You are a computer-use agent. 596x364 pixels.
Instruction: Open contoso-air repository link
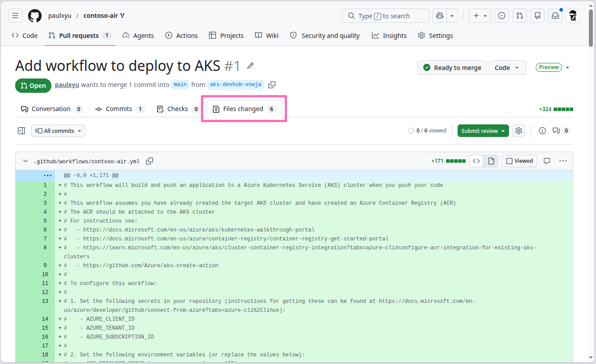100,16
